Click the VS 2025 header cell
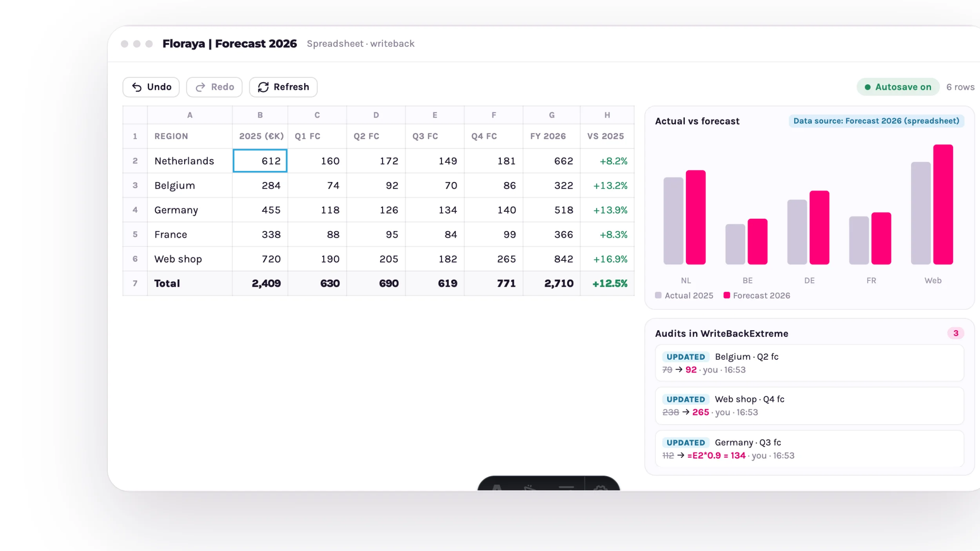The image size is (980, 551). click(x=607, y=136)
